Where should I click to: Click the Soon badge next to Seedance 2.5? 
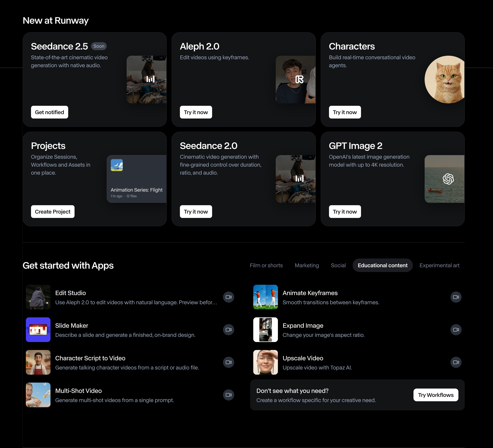click(x=99, y=46)
